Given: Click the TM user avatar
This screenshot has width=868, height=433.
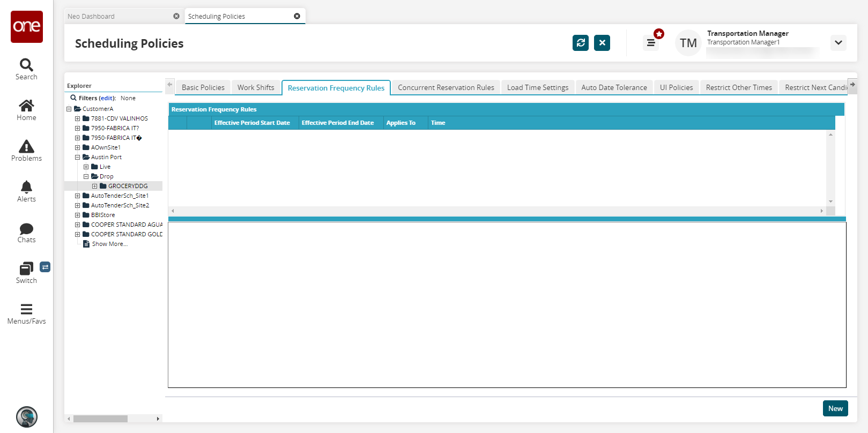Looking at the screenshot, I should tap(688, 43).
